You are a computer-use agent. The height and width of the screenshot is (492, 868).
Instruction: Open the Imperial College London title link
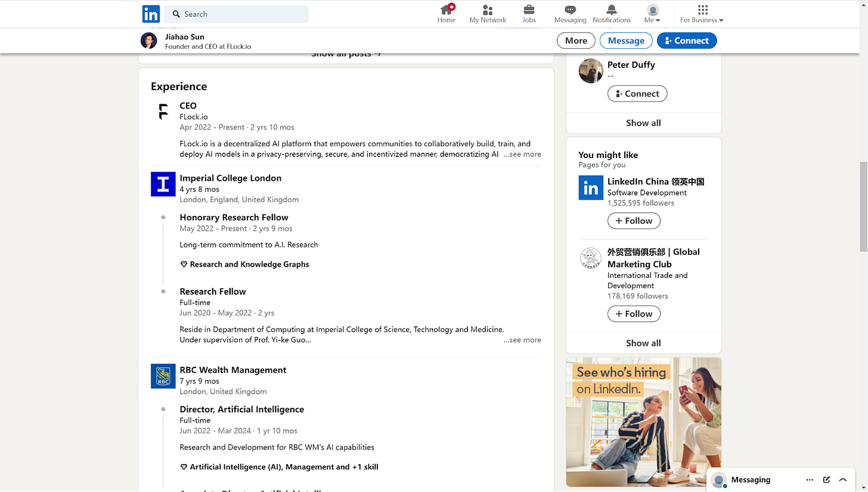pos(230,178)
